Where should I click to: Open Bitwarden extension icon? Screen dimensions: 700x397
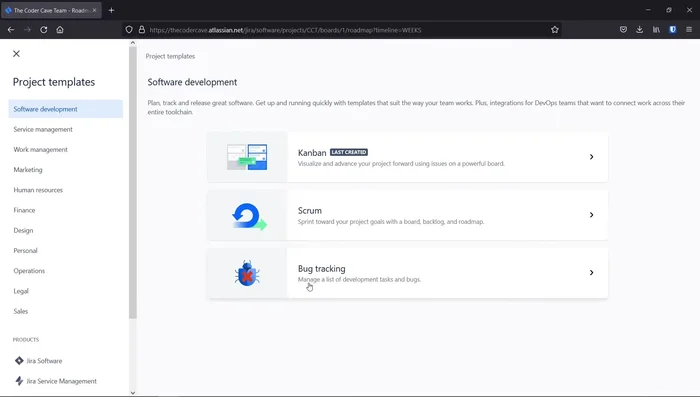coord(673,29)
